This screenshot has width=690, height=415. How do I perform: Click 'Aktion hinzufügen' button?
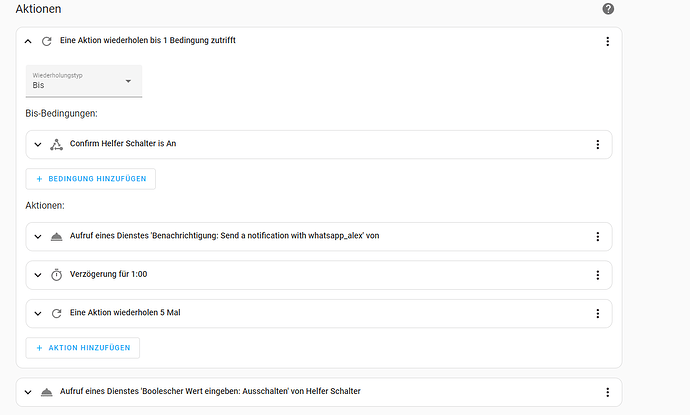coord(83,347)
